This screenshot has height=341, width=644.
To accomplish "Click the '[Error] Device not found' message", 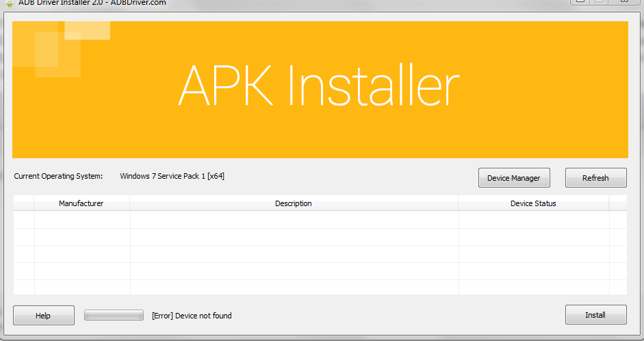I will (192, 316).
